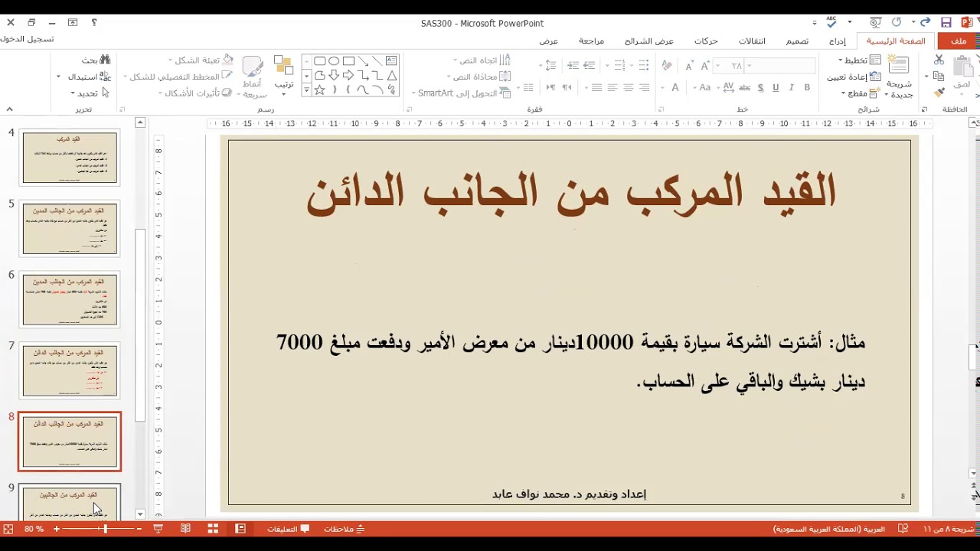Toggle Align Right paragraph alignment
Image resolution: width=980 pixels, height=551 pixels.
[645, 88]
